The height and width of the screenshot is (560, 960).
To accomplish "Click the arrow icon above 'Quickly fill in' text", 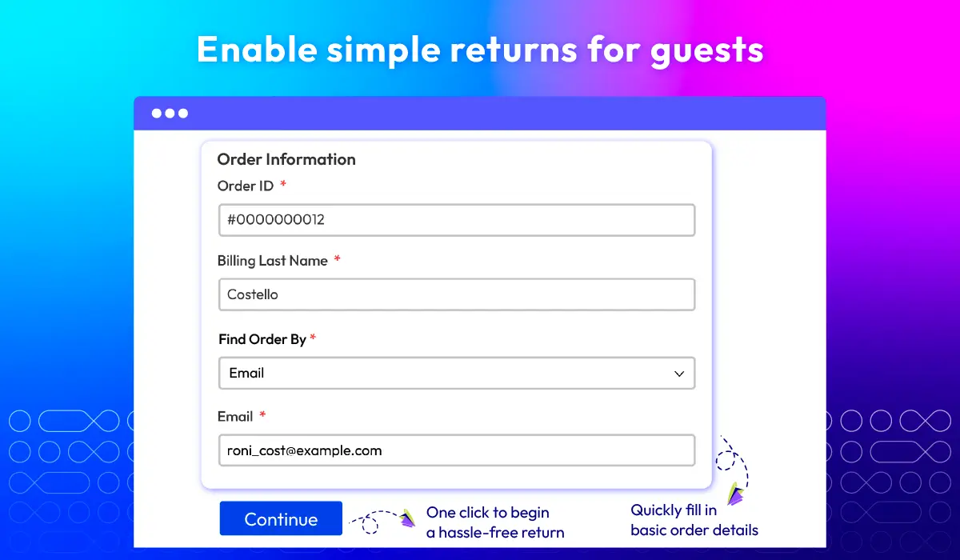I will [x=735, y=493].
